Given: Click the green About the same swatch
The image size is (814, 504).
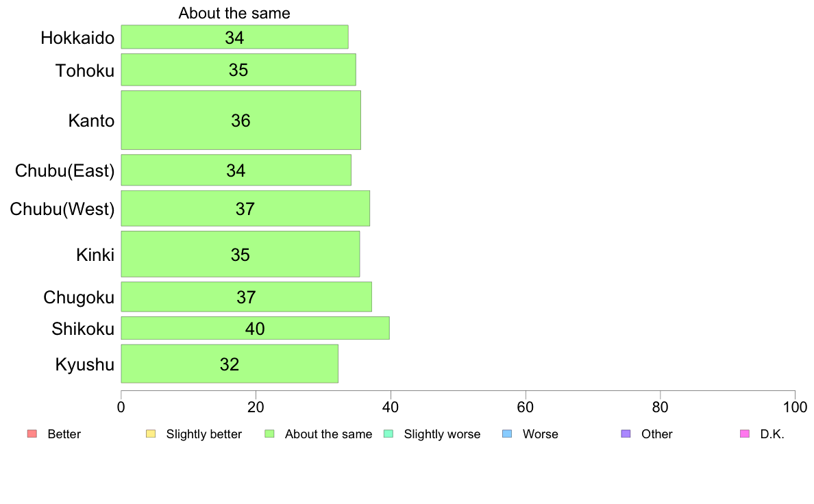Looking at the screenshot, I should 269,433.
